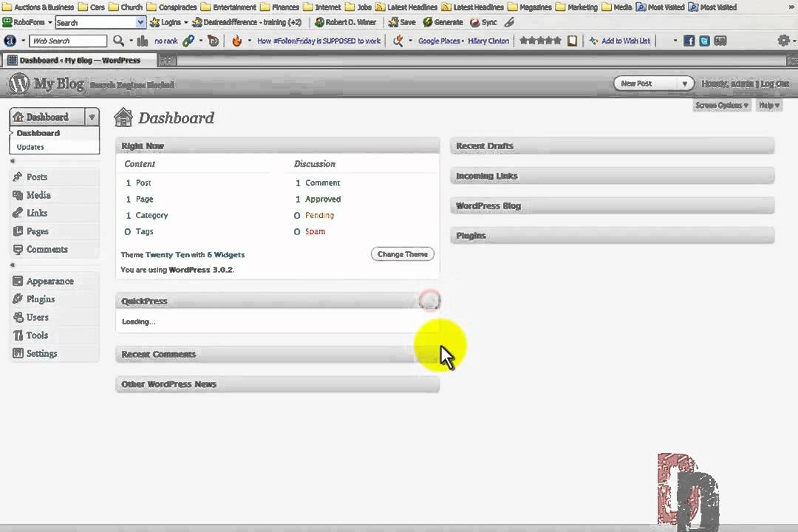Click the chain link icon beside 'no rank'

coord(188,41)
